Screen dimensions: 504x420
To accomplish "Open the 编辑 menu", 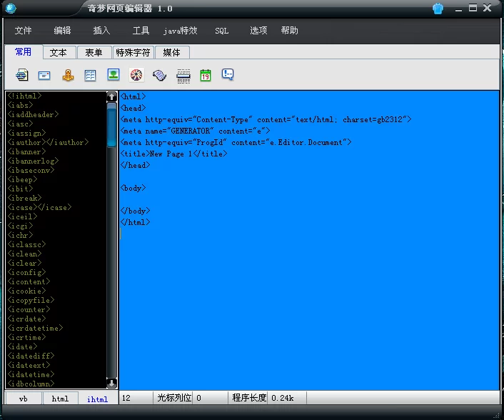I will coord(62,31).
